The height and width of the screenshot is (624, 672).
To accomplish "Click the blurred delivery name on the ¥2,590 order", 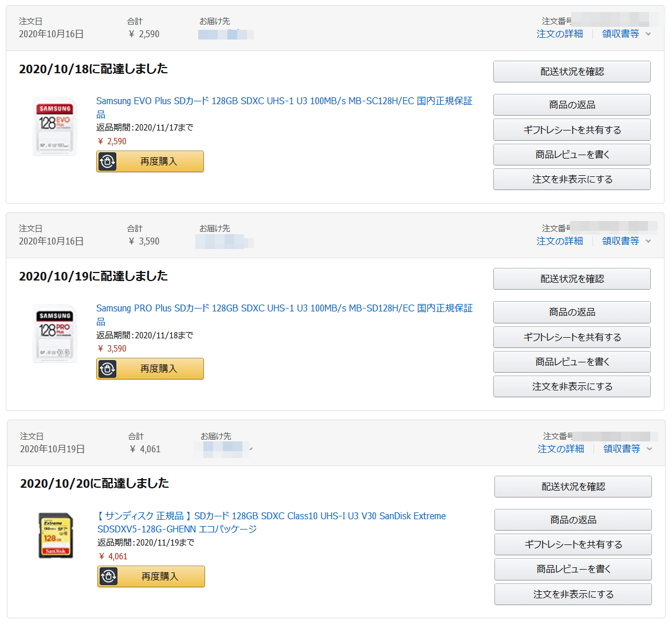I will coord(226,34).
